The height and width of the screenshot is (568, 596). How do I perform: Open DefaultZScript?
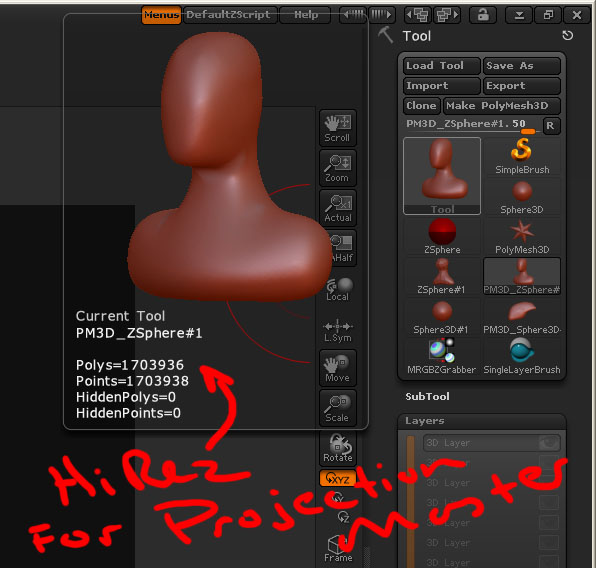230,15
